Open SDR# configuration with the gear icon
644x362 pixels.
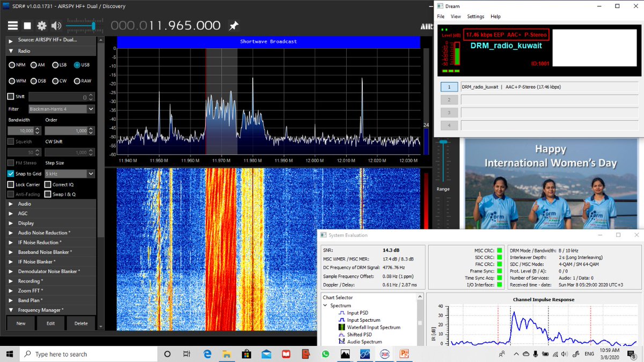42,26
